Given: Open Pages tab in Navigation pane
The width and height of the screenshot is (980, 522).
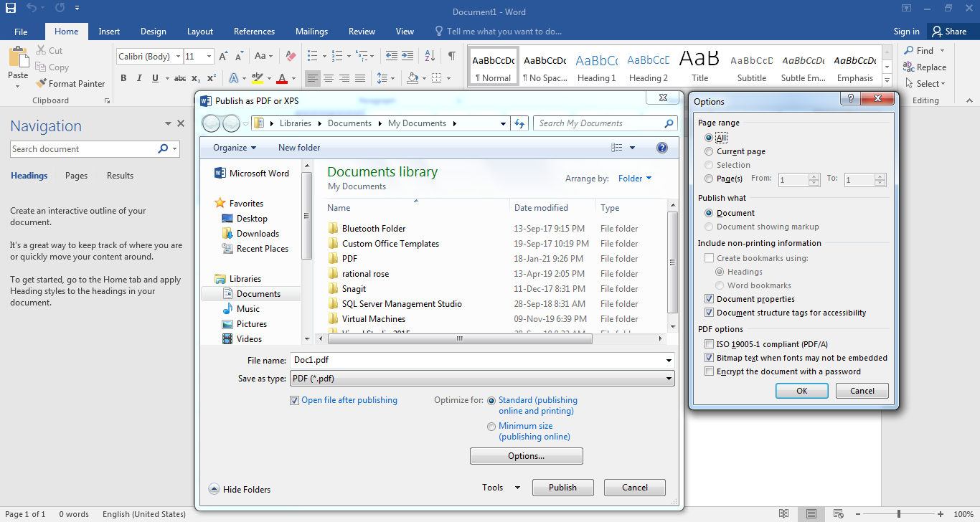Looking at the screenshot, I should pyautogui.click(x=76, y=176).
